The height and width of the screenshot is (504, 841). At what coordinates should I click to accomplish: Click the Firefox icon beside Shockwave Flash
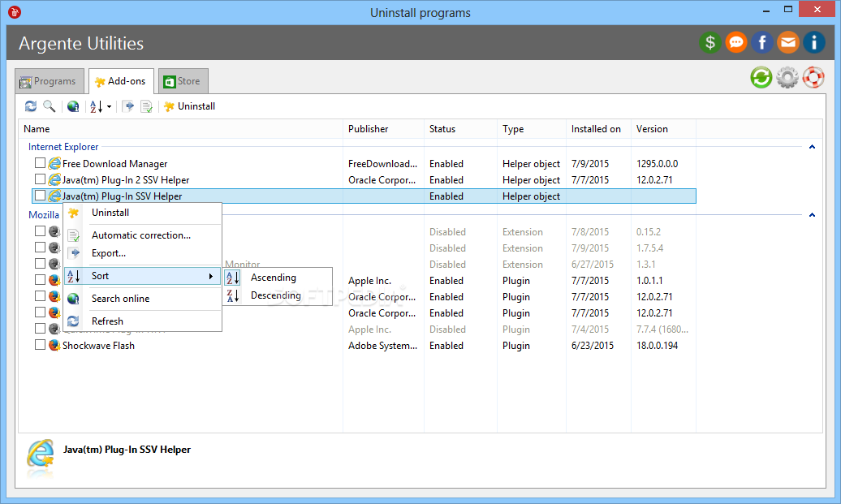pos(54,345)
